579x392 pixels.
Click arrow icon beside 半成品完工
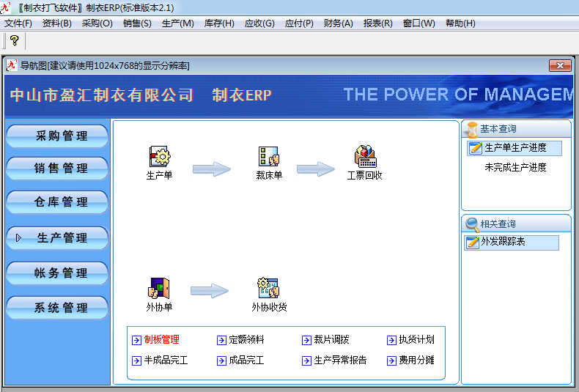136,360
